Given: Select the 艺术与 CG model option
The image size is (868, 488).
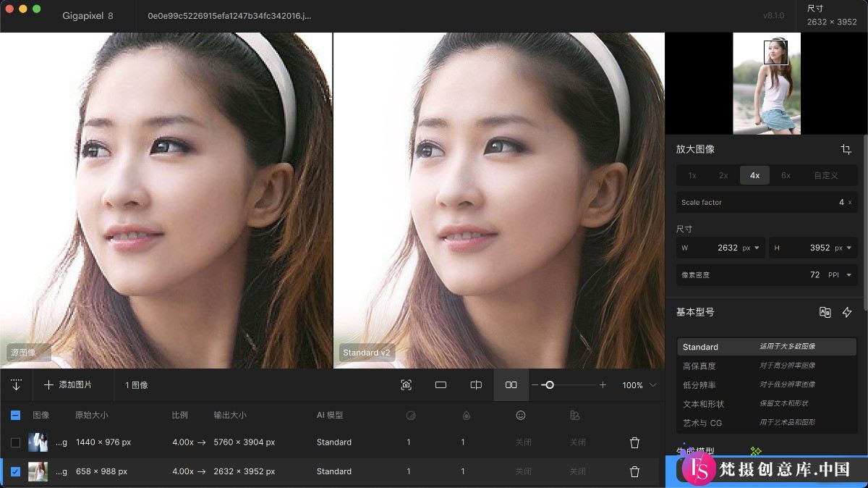Looking at the screenshot, I should point(767,422).
